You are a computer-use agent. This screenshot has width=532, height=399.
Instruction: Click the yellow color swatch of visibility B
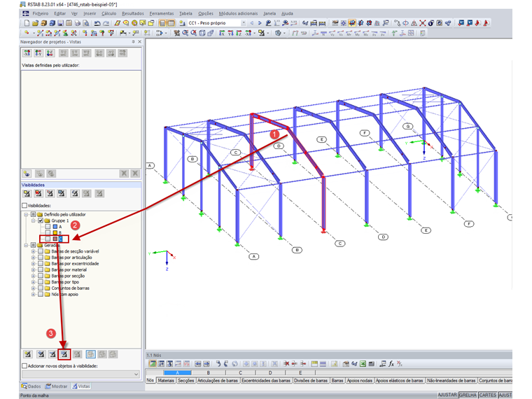tap(55, 232)
